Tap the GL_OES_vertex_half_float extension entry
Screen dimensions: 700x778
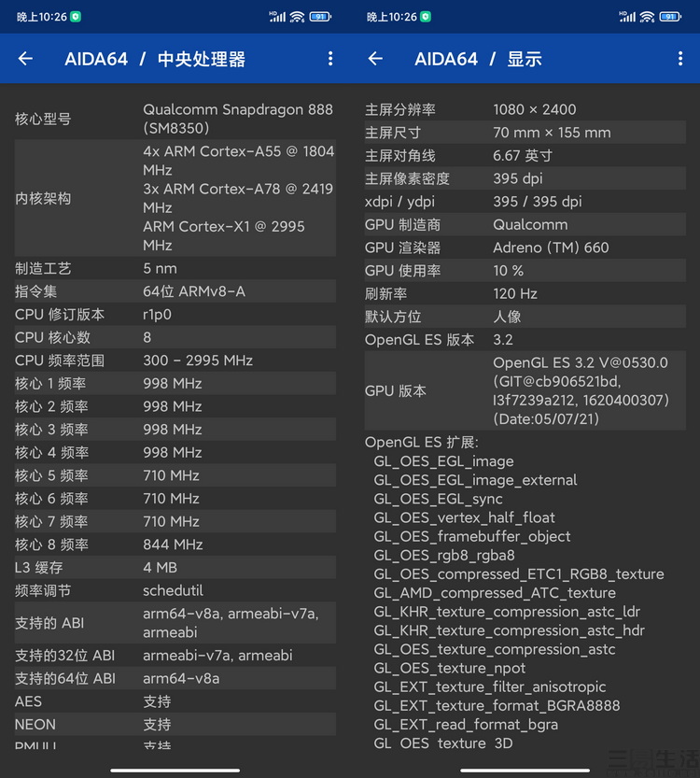(x=464, y=517)
